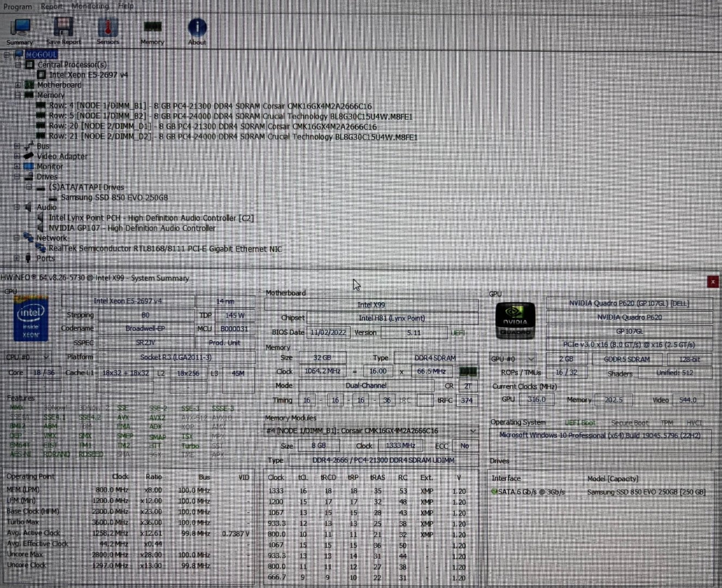
Task: Select Samsung SSD 850 EVO 250GB tree item
Action: pyautogui.click(x=114, y=198)
